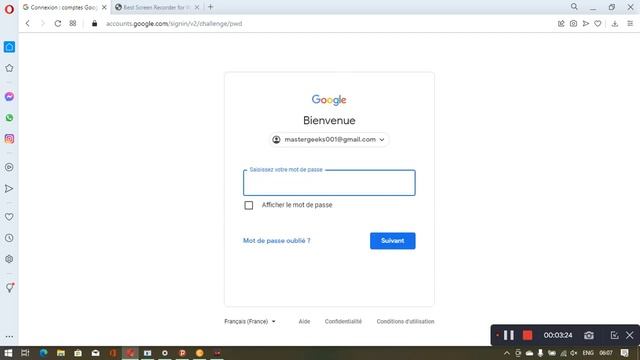Open the Windows Start menu
The height and width of the screenshot is (360, 640).
click(x=8, y=353)
